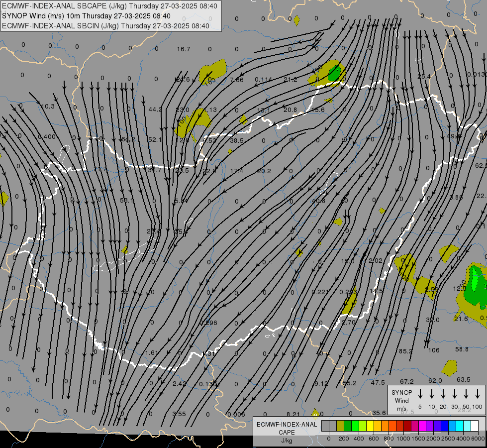Click the 52.1 grid value
This screenshot has width=487, height=448.
(155, 139)
